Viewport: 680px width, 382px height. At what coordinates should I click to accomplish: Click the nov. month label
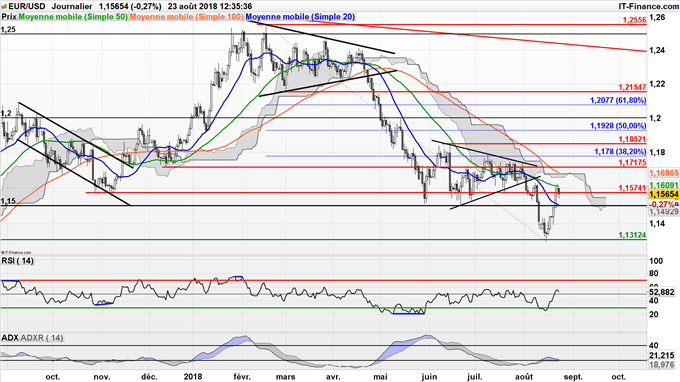pyautogui.click(x=101, y=377)
